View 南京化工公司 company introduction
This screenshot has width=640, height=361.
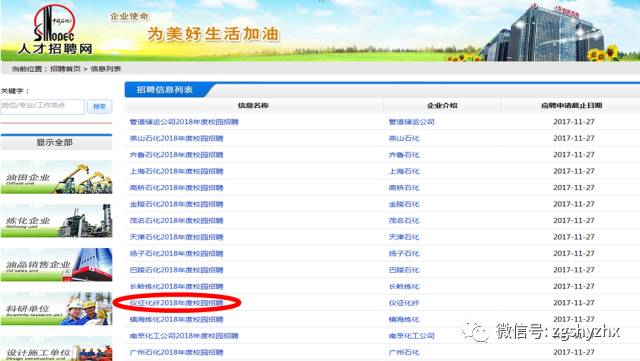click(x=411, y=336)
